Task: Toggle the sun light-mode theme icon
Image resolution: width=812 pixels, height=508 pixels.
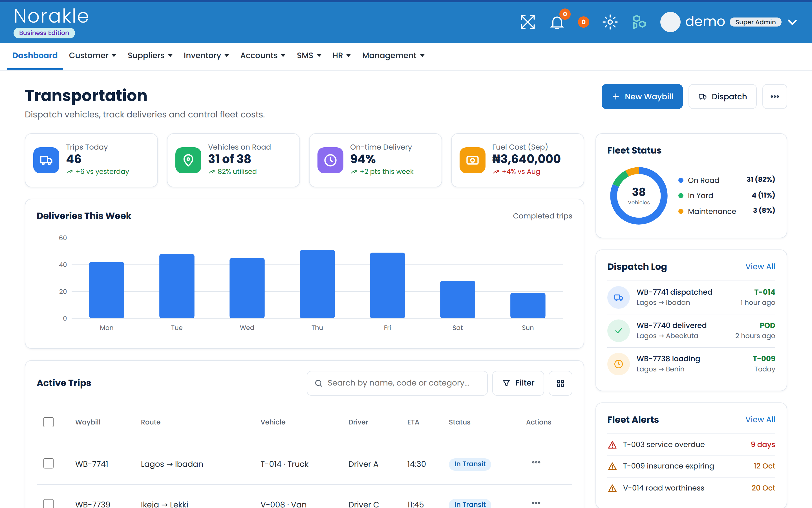Action: [610, 22]
